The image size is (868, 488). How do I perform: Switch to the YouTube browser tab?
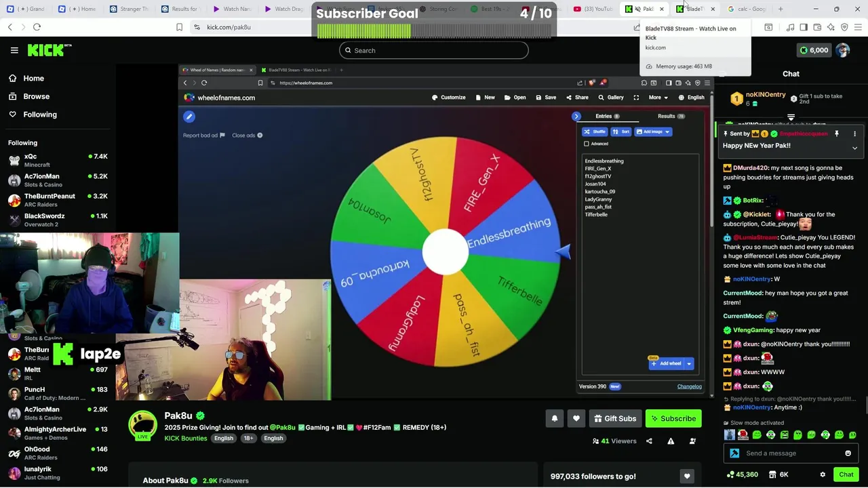pyautogui.click(x=595, y=9)
